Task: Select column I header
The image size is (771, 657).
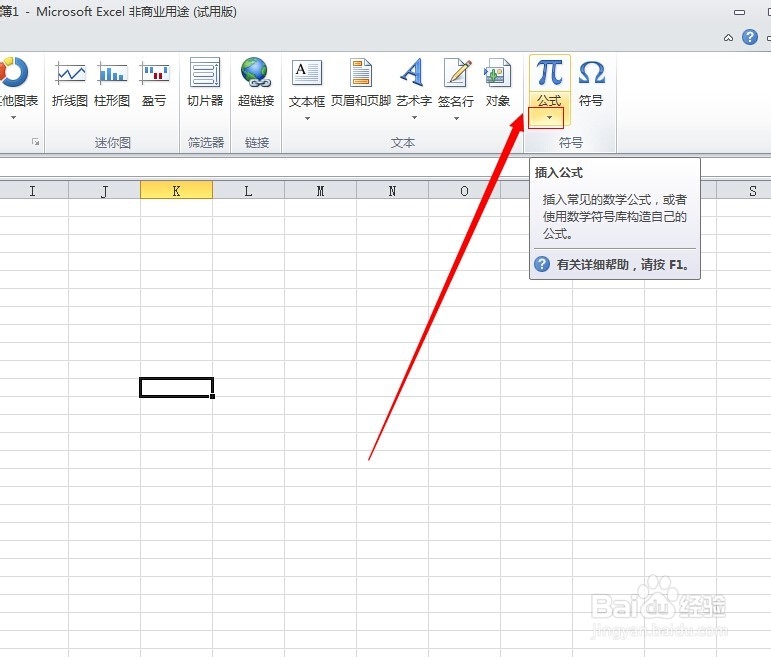Action: click(x=32, y=191)
